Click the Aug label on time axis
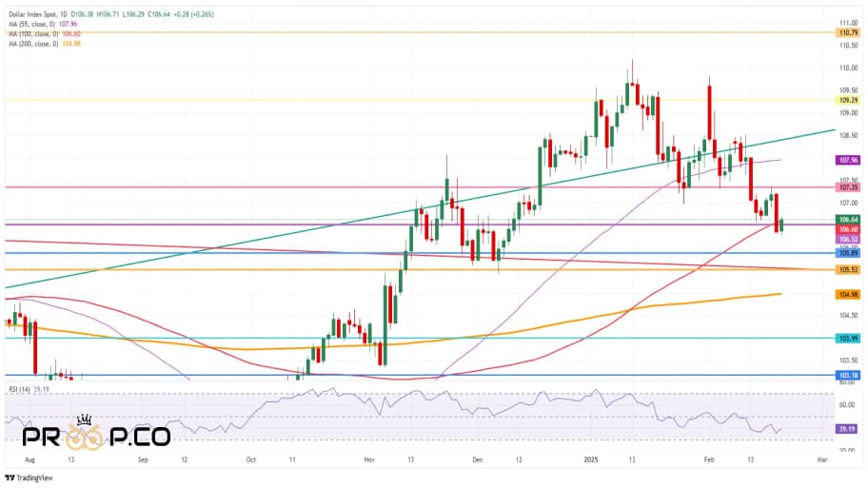 (x=30, y=459)
